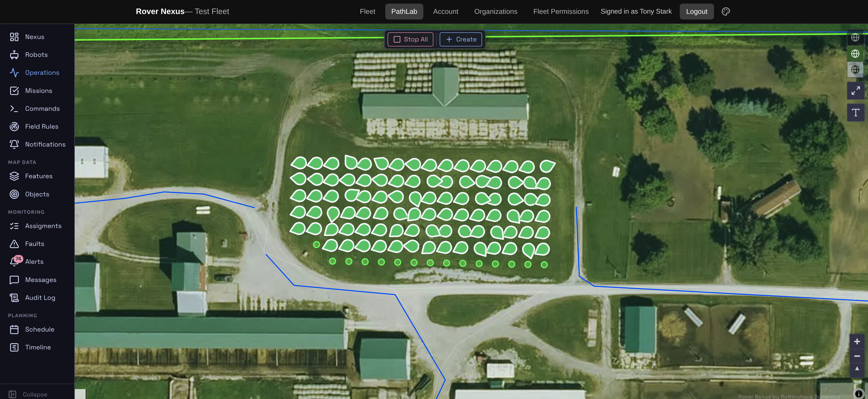Click the fullscreen expand map icon
Viewport: 868px width, 399px height.
click(x=856, y=91)
